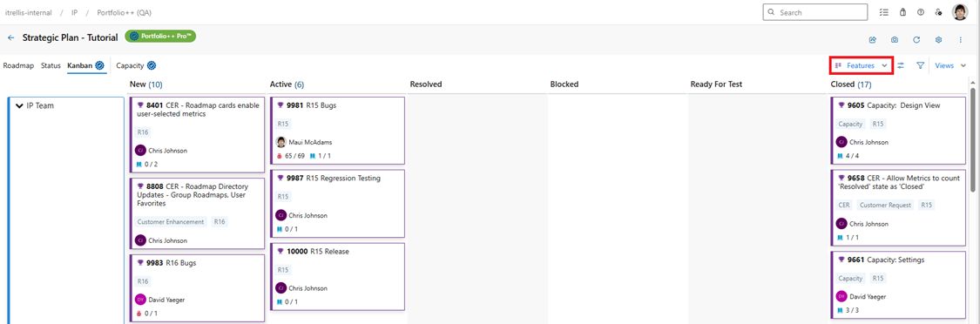980x324 pixels.
Task: Open card 9658 CER Allow Metrics title
Action: click(899, 182)
